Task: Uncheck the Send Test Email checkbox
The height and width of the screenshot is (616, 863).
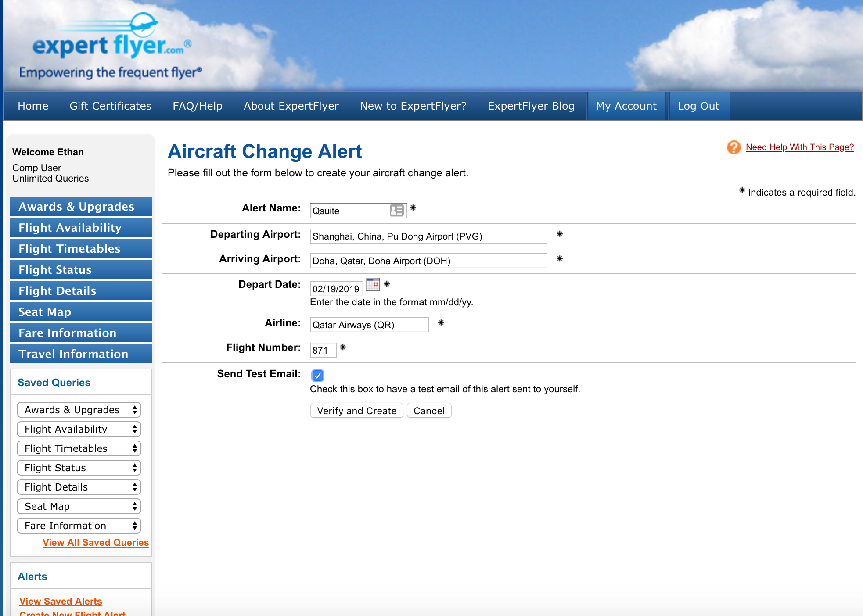Action: [318, 375]
